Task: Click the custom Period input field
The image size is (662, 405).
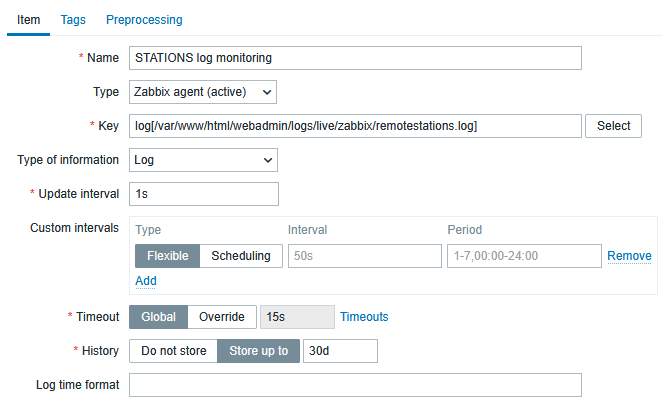Action: [x=523, y=256]
